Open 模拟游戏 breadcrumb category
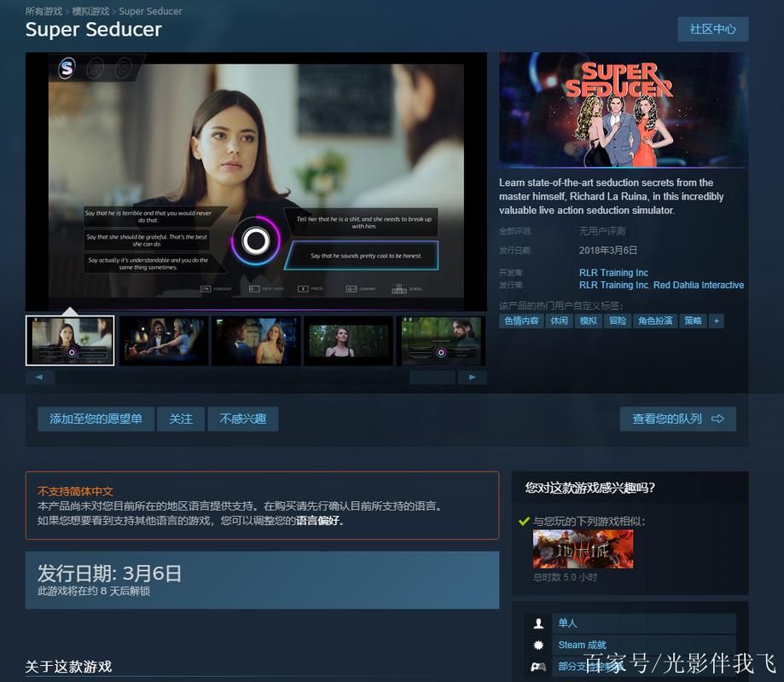Screen dimensions: 784x682 [90, 11]
